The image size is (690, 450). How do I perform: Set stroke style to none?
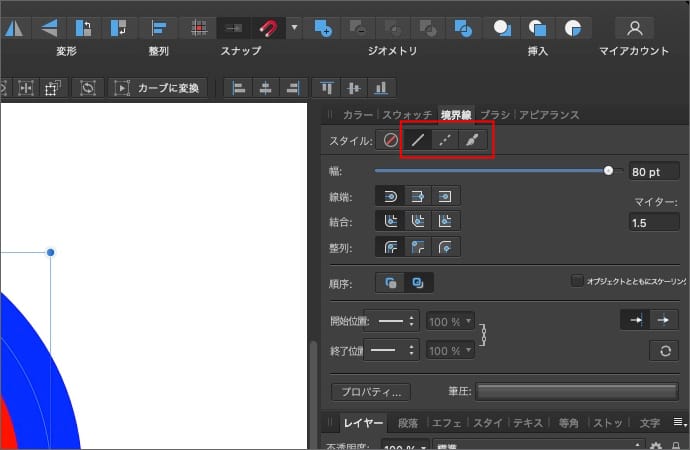pos(390,141)
